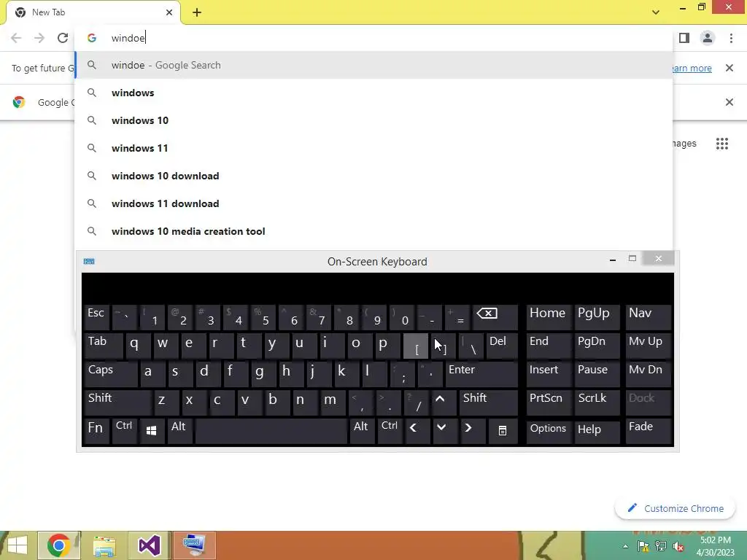Tap the Nav key on keyboard
747x560 pixels.
click(x=649, y=317)
